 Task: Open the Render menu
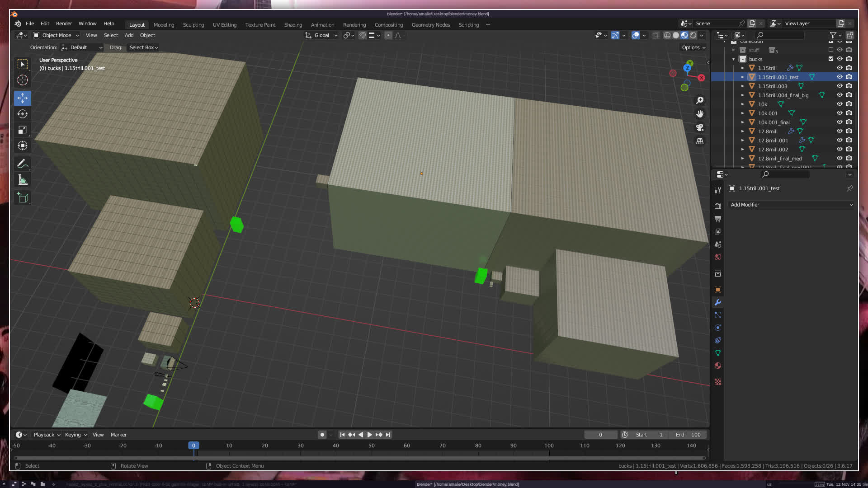click(x=64, y=23)
